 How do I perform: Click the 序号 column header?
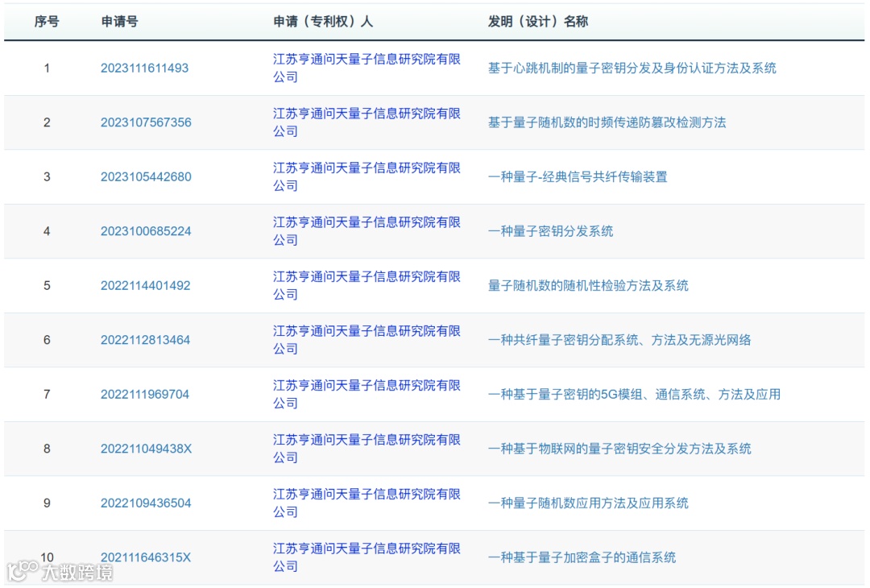[x=47, y=22]
